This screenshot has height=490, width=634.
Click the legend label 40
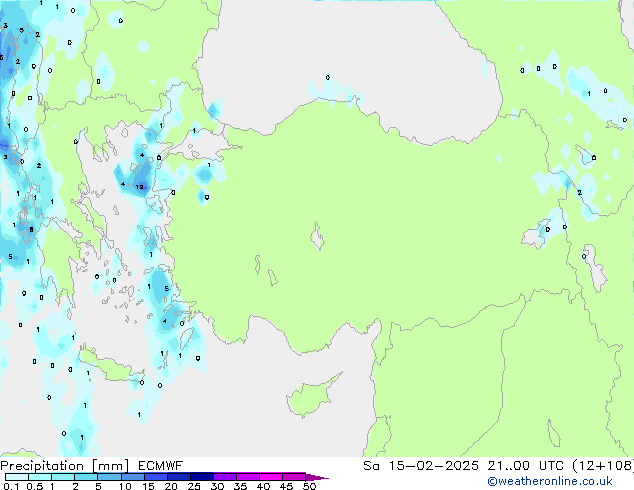pos(263,486)
